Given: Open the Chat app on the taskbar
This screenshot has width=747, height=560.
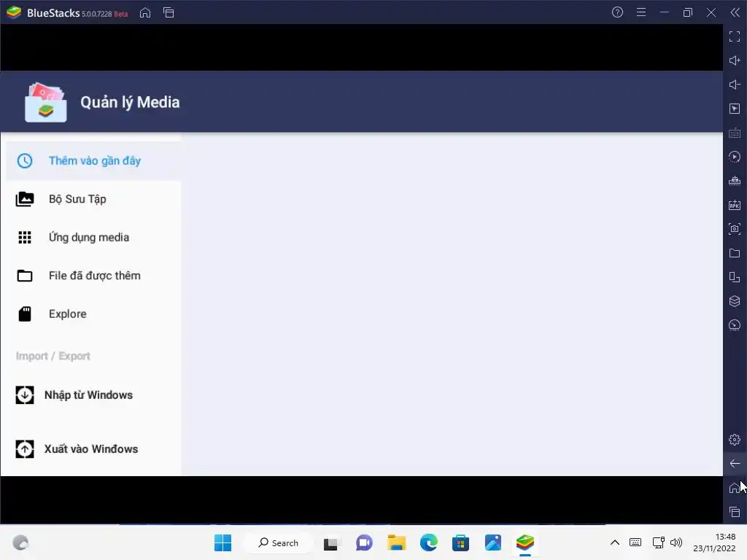Looking at the screenshot, I should pyautogui.click(x=364, y=542).
